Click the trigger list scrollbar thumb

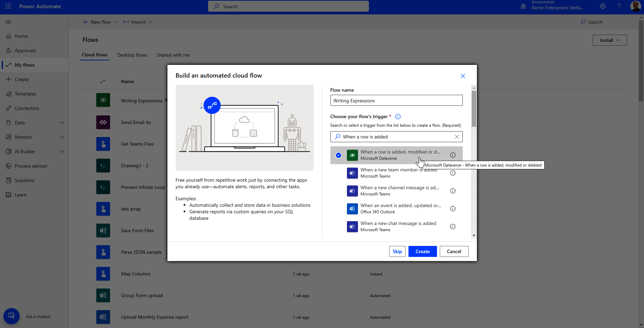tap(474, 109)
